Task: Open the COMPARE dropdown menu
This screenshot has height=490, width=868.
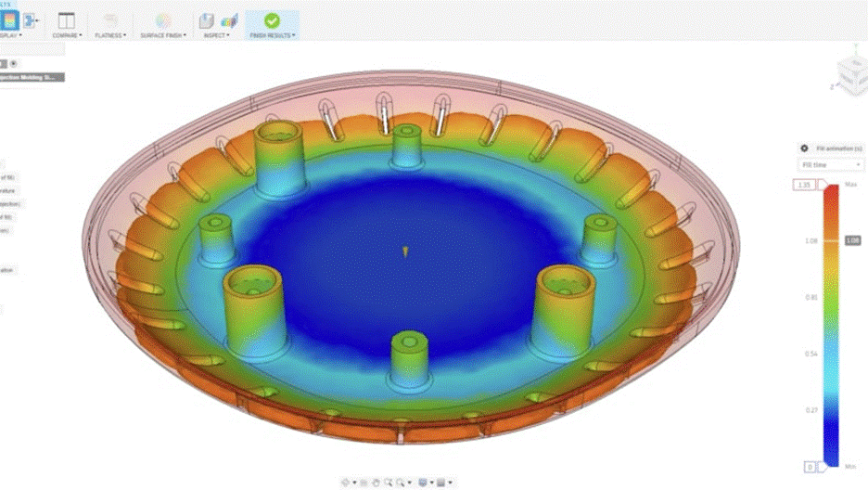Action: pos(67,35)
